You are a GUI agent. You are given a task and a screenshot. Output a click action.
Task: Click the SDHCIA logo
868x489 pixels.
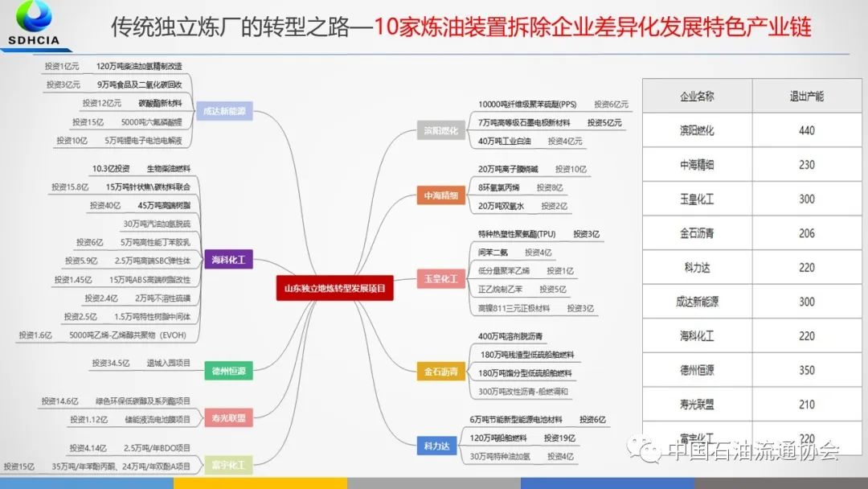pos(33,23)
